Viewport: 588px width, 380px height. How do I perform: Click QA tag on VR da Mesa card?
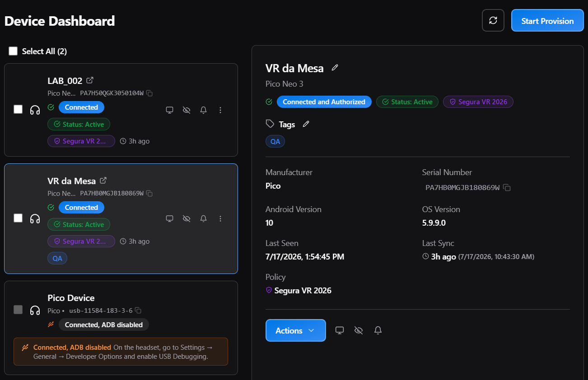[57, 258]
